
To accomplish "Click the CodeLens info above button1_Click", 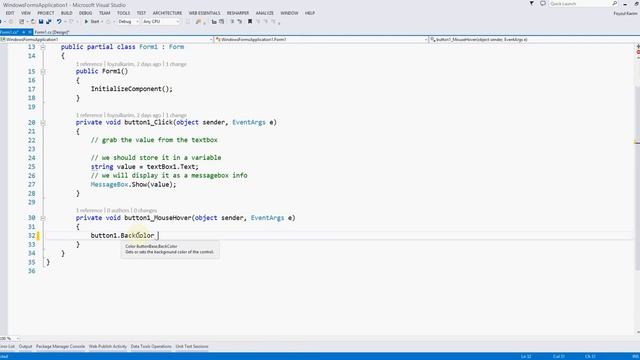I will (131, 115).
